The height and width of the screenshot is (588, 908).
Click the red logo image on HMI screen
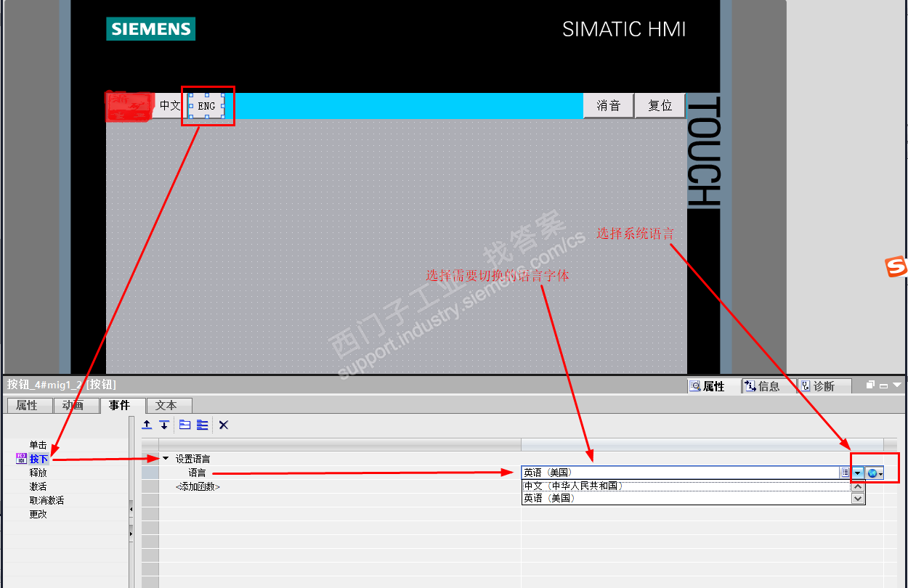pos(128,106)
